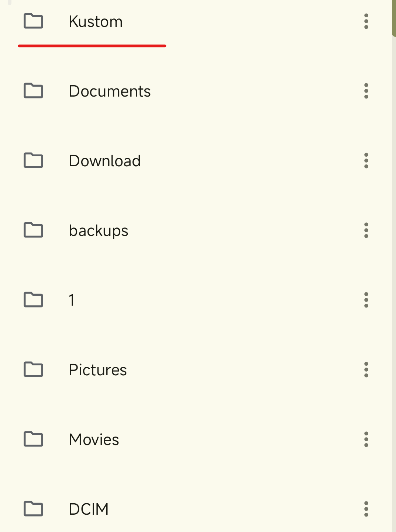
Task: Open more options for Documents folder
Action: point(366,91)
